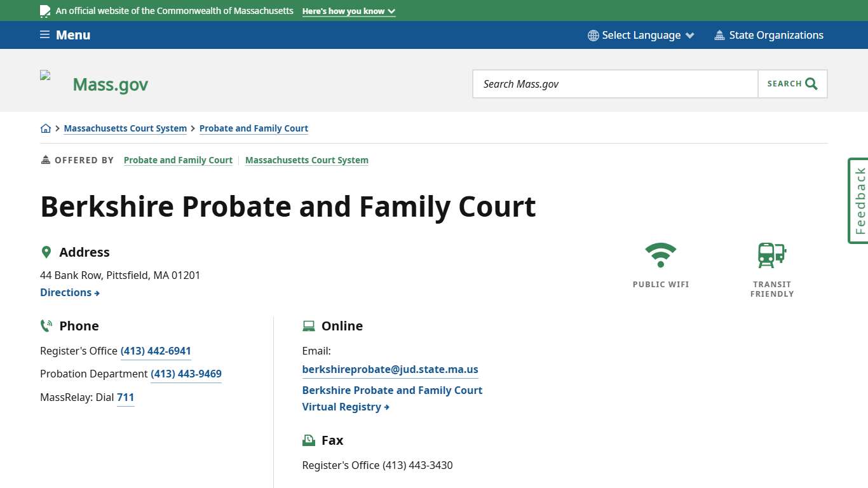Click the Feedback tab on right edge
This screenshot has width=868, height=488.
coord(858,201)
